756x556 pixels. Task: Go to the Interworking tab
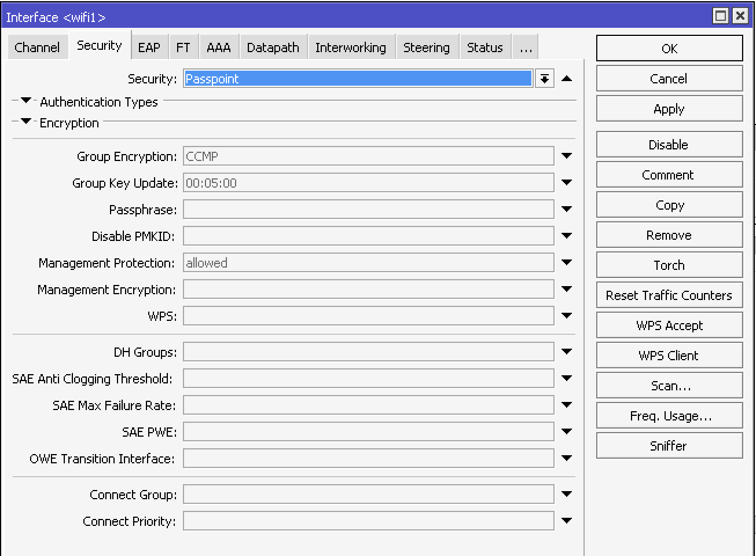tap(351, 47)
